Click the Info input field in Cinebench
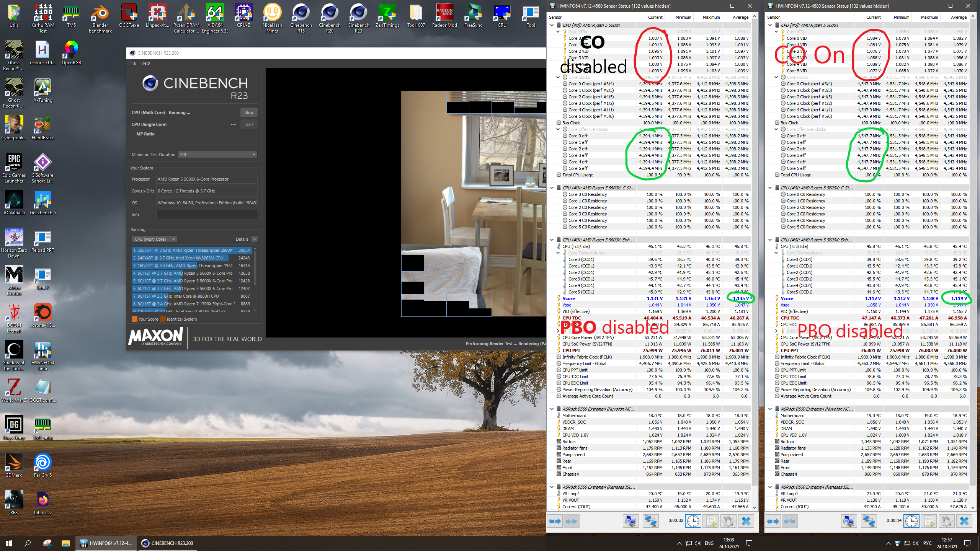Screen dimensions: 980x551 tap(207, 215)
